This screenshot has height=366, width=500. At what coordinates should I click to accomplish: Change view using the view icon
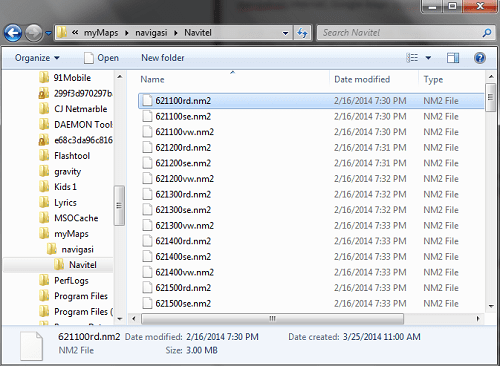[412, 58]
